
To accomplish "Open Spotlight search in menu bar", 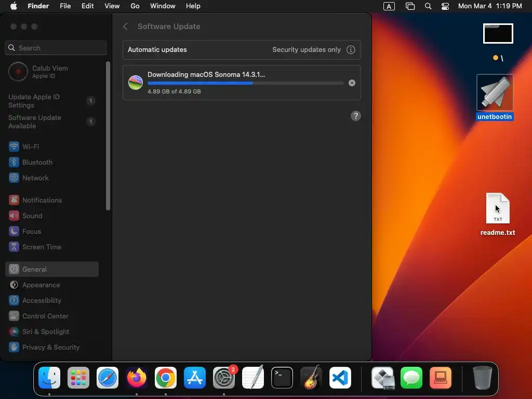I will pyautogui.click(x=428, y=6).
